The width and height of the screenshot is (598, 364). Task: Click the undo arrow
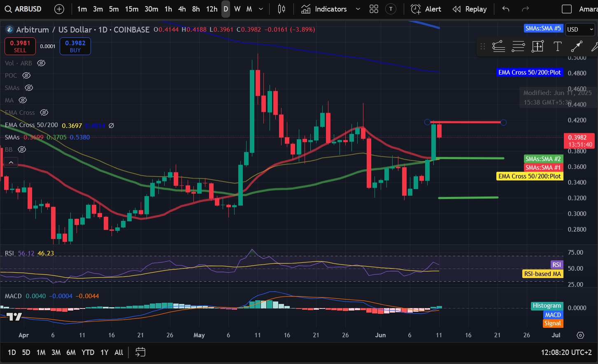click(506, 9)
